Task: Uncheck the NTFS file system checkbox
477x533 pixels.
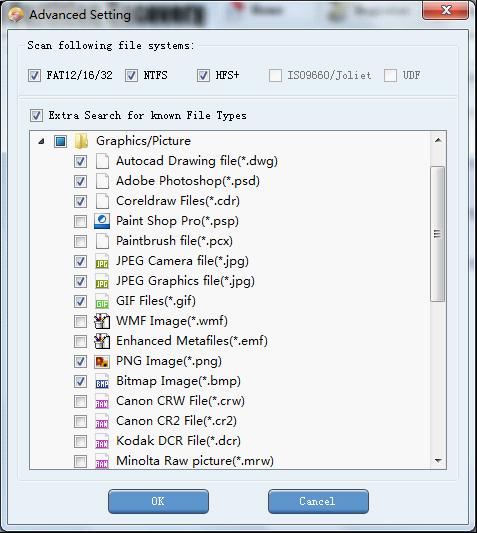Action: point(131,75)
